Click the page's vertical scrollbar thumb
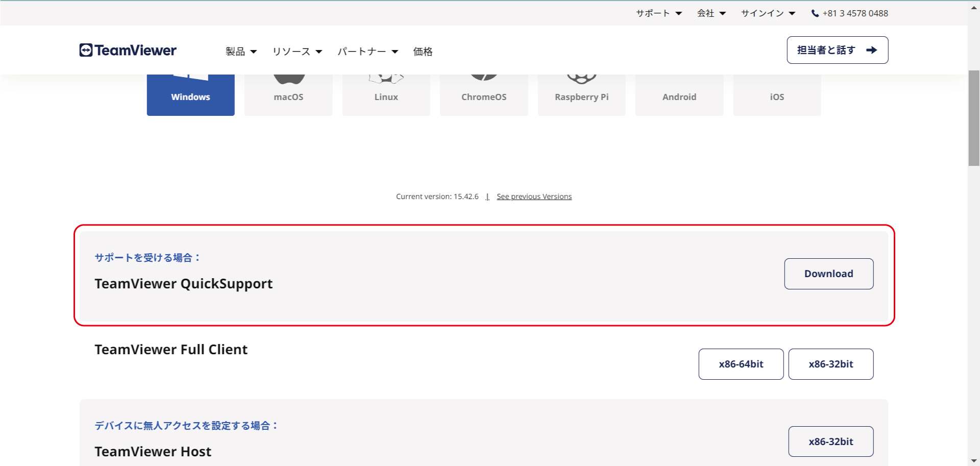 (973, 117)
